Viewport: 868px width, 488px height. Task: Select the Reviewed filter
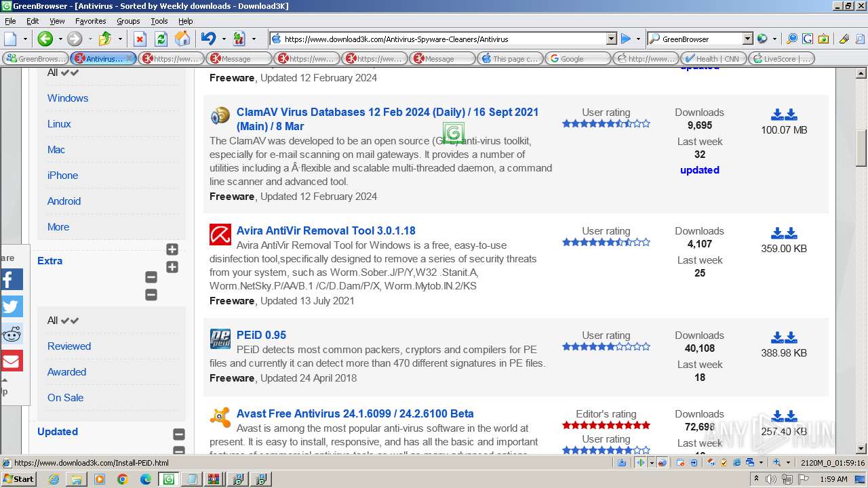[x=69, y=346]
